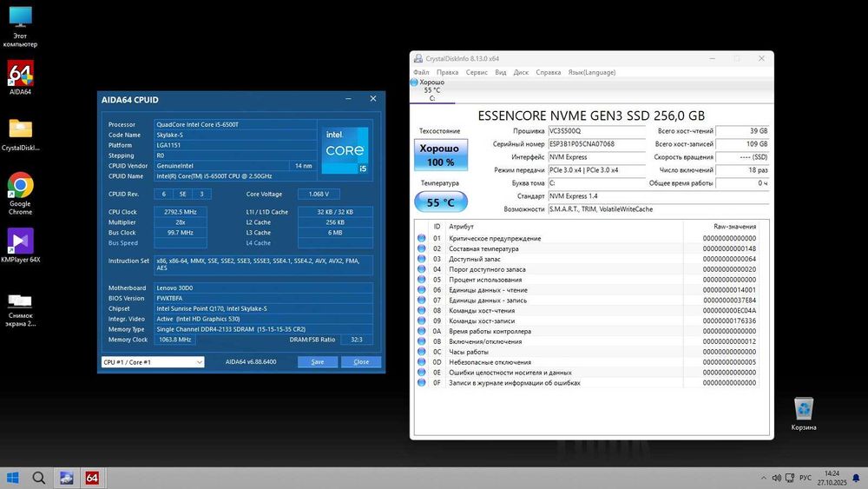This screenshot has height=489, width=868.
Task: Open the Вид menu
Action: coord(501,73)
